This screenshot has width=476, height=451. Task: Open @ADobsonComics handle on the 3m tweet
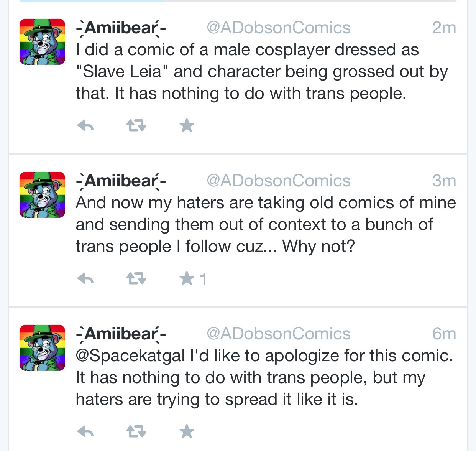click(x=279, y=181)
